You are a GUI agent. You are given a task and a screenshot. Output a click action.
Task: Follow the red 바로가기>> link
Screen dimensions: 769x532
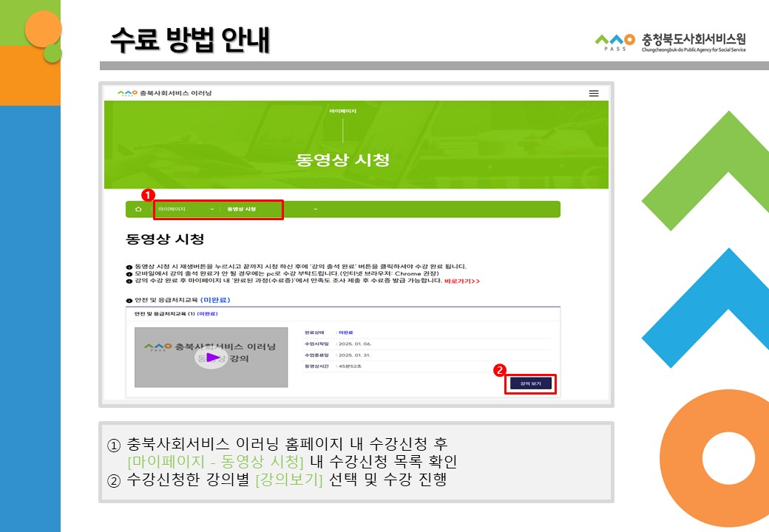point(461,282)
